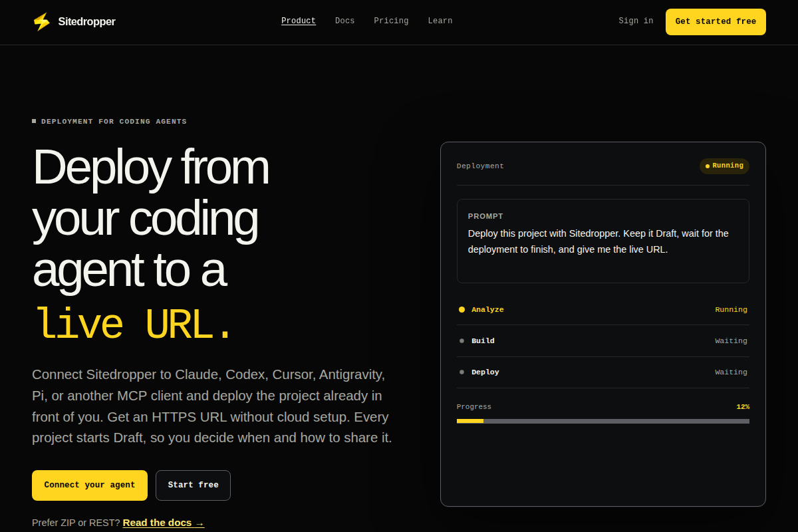Select the Deploy step label

click(x=485, y=372)
